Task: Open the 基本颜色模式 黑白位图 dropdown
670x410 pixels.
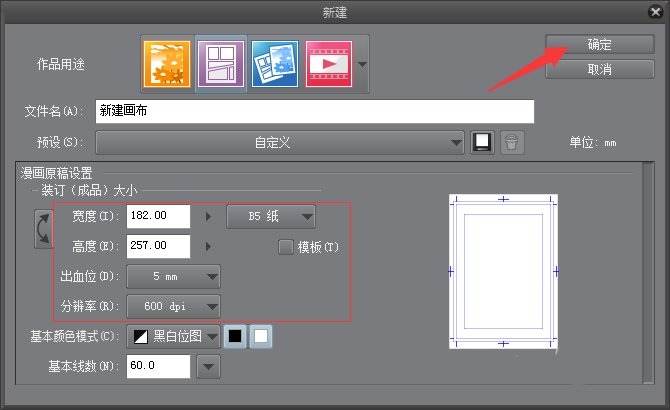Action: click(173, 337)
